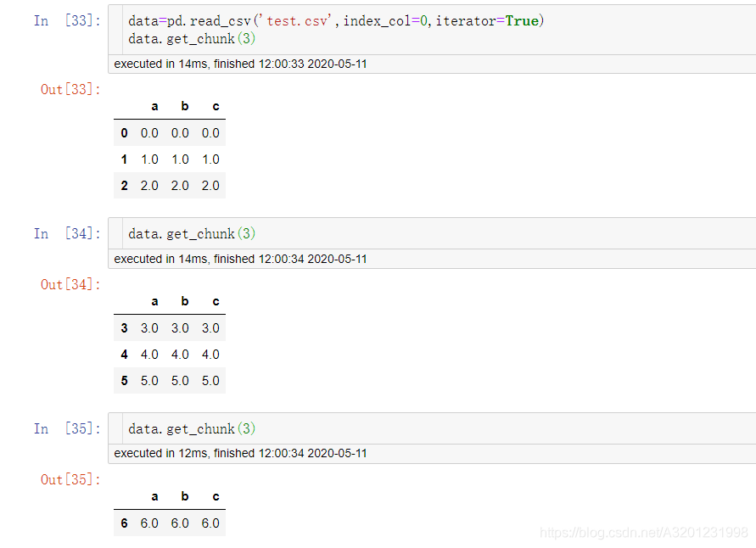Select column header b in the second table
Screen dimensions: 756x548
coord(184,300)
